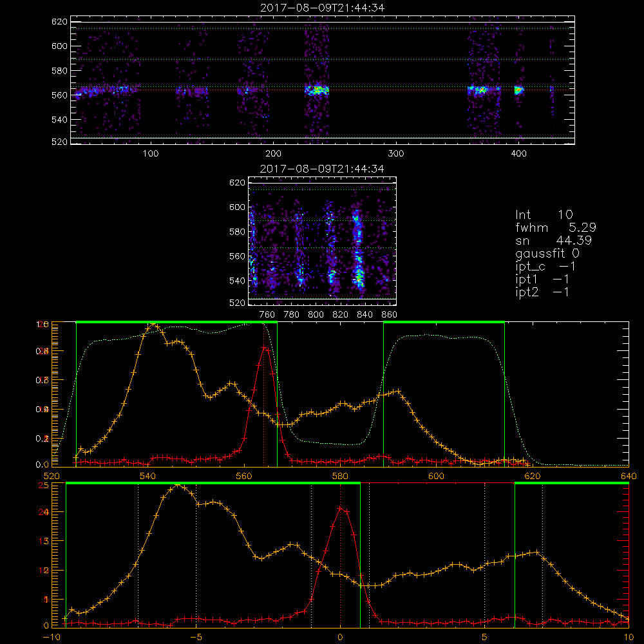This screenshot has height=644, width=644.
Task: Click x-axis label 760 of middle image
Action: (x=267, y=315)
